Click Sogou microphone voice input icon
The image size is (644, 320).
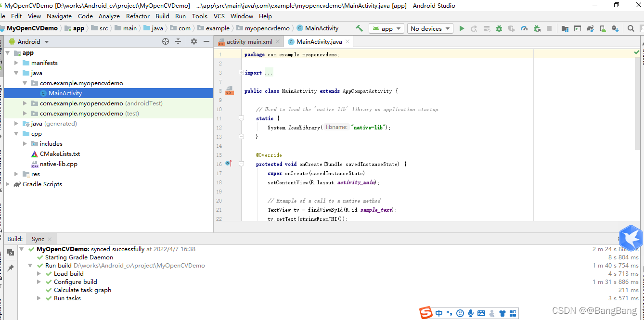click(x=471, y=313)
